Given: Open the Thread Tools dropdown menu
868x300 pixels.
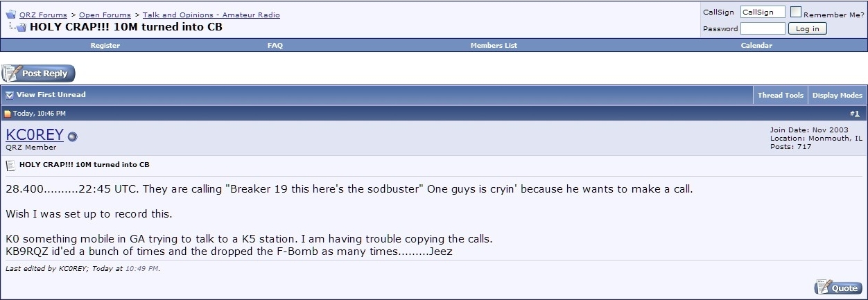Looking at the screenshot, I should tap(780, 96).
